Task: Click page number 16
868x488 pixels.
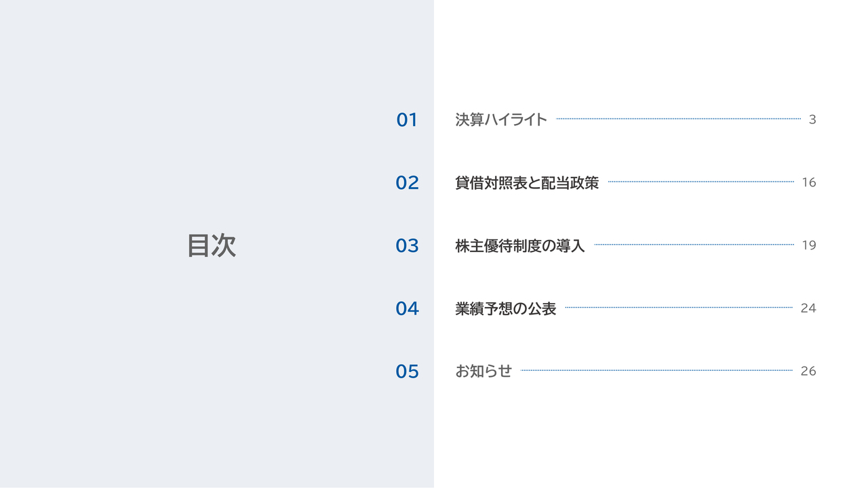Action: [808, 183]
